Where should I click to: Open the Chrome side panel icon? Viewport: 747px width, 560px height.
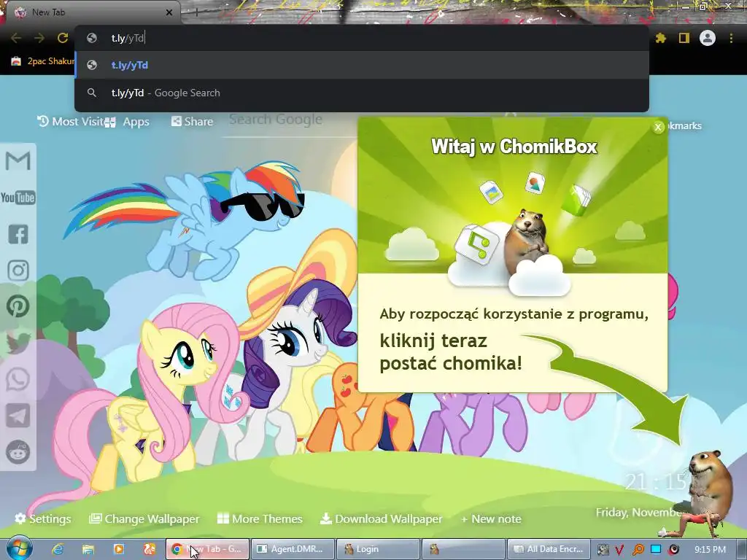click(x=684, y=38)
